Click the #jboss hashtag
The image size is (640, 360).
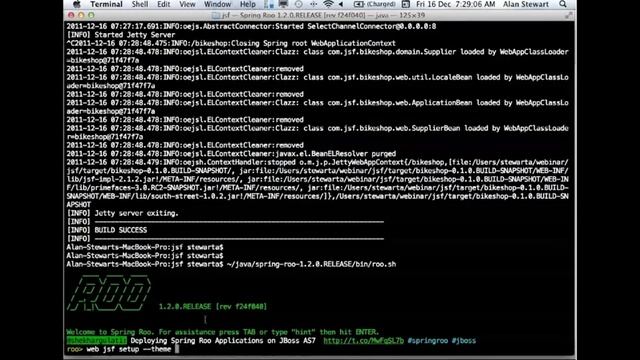464,340
